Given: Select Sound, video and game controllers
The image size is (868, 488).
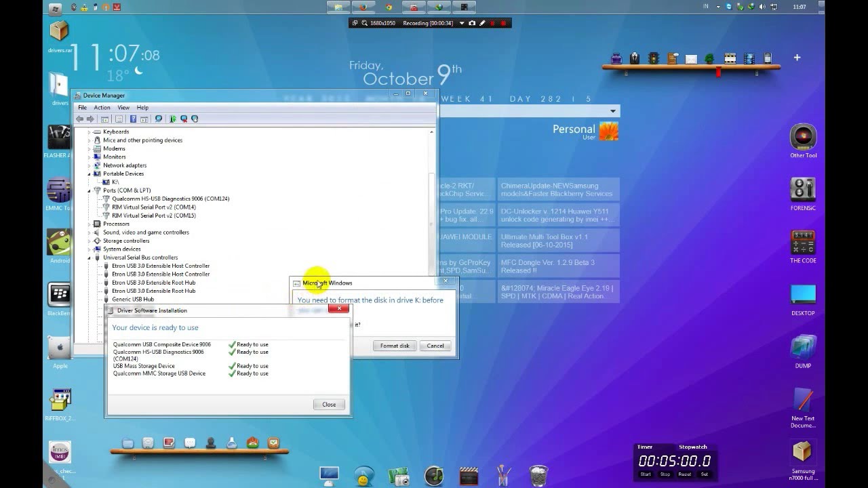Looking at the screenshot, I should (146, 232).
